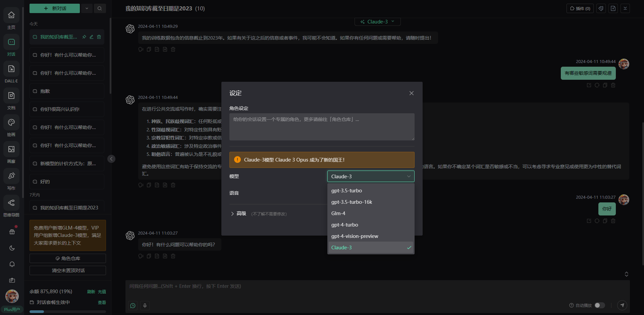Click the user avatar at the bottom left

12,296
